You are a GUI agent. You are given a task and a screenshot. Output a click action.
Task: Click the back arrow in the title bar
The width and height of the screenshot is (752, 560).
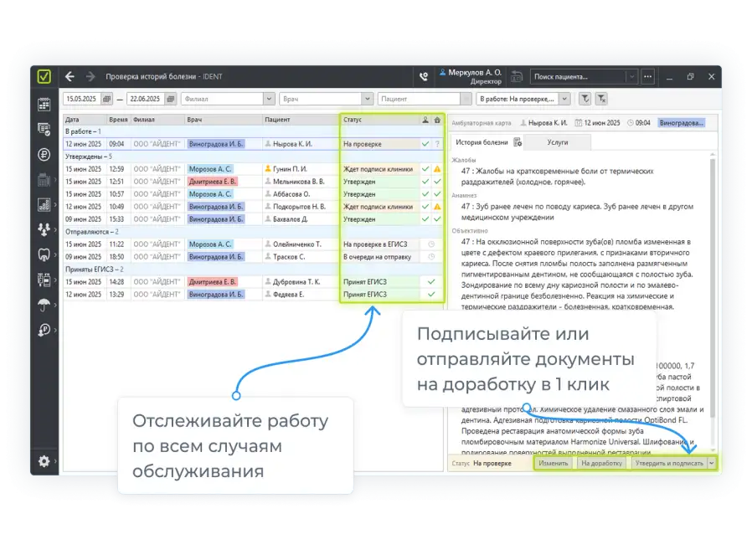(70, 76)
